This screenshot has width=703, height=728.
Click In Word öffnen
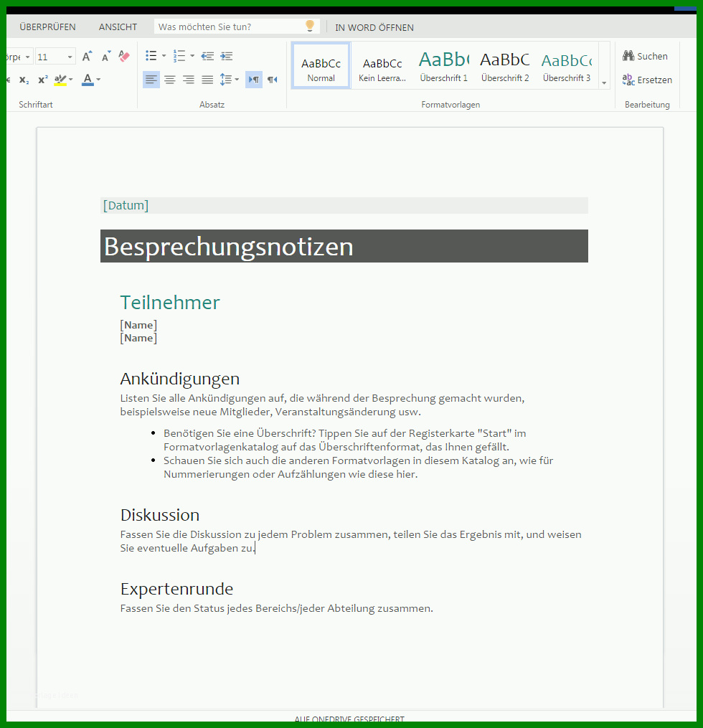point(374,27)
